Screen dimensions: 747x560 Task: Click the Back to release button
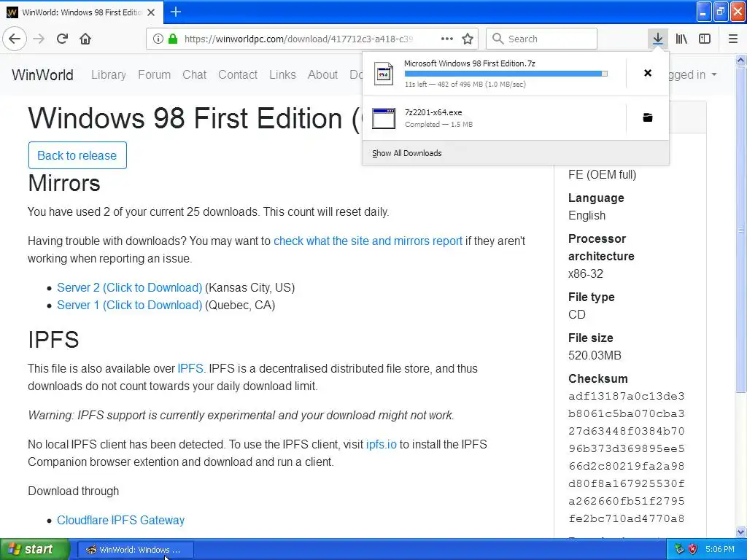point(77,155)
